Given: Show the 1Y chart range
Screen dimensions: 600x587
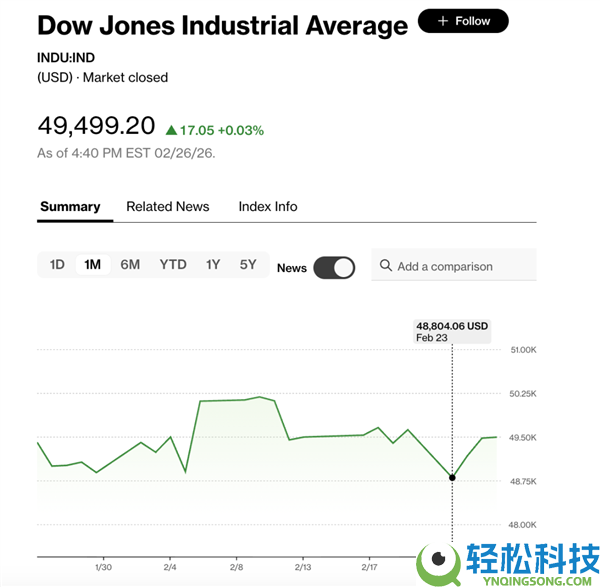Looking at the screenshot, I should point(213,265).
